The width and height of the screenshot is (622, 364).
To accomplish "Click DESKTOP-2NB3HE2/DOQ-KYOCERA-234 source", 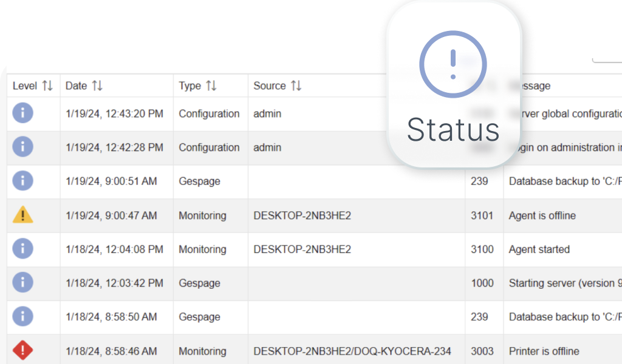I will click(352, 351).
